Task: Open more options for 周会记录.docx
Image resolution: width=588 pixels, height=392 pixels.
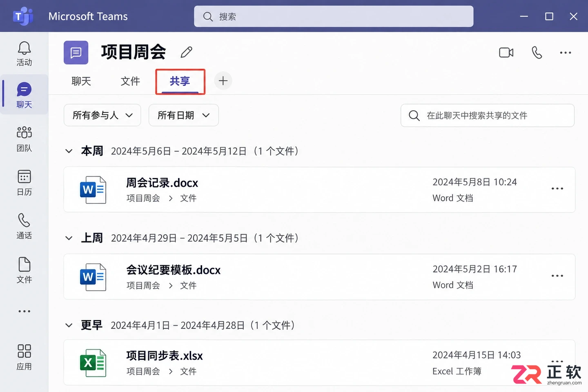Action: (557, 189)
